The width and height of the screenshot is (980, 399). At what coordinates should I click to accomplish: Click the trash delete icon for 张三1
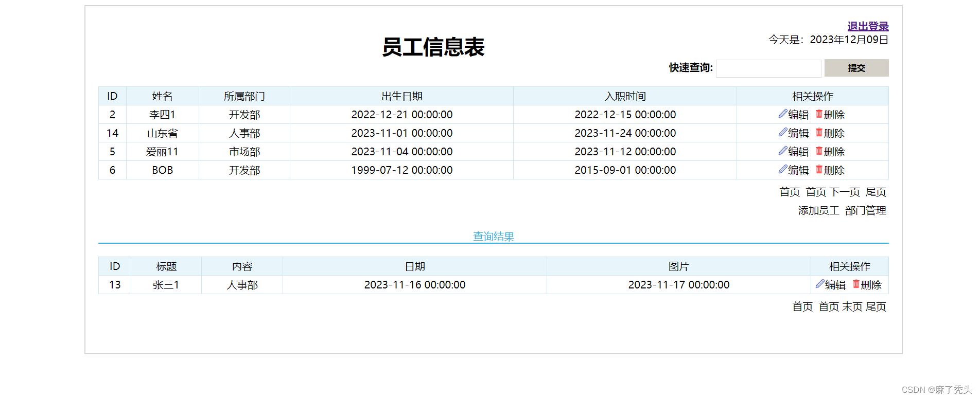[856, 284]
